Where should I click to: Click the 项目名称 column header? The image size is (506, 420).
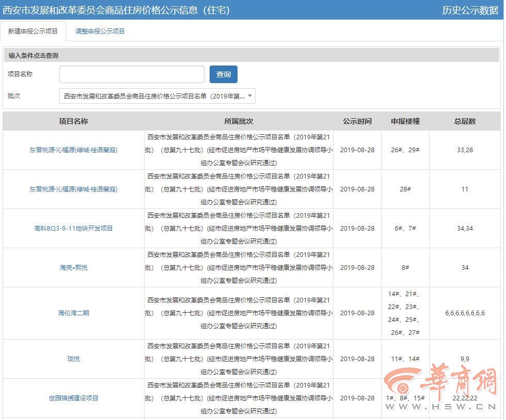pos(73,121)
